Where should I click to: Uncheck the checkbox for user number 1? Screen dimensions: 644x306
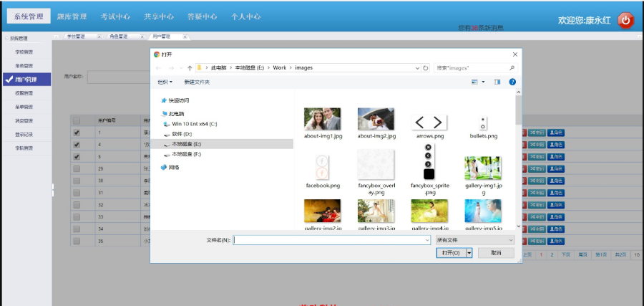(77, 133)
